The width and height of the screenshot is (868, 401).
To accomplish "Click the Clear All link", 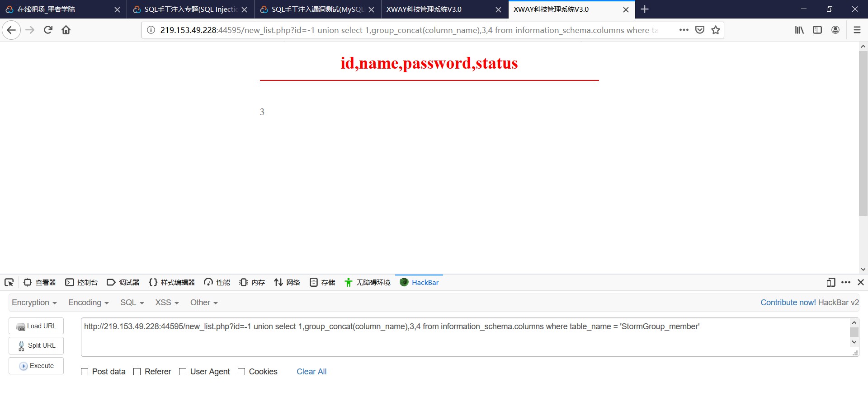I will 311,372.
